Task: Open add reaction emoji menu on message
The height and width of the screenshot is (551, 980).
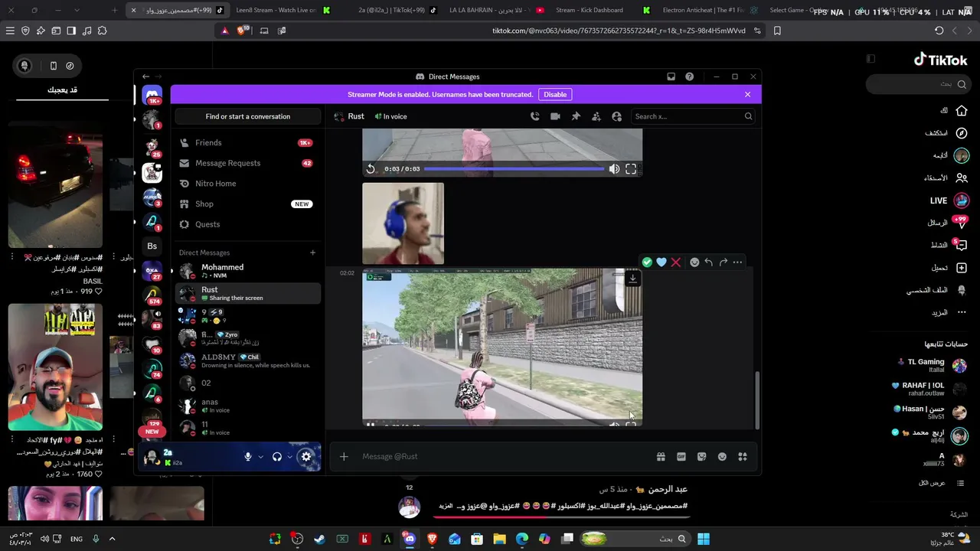Action: point(694,262)
